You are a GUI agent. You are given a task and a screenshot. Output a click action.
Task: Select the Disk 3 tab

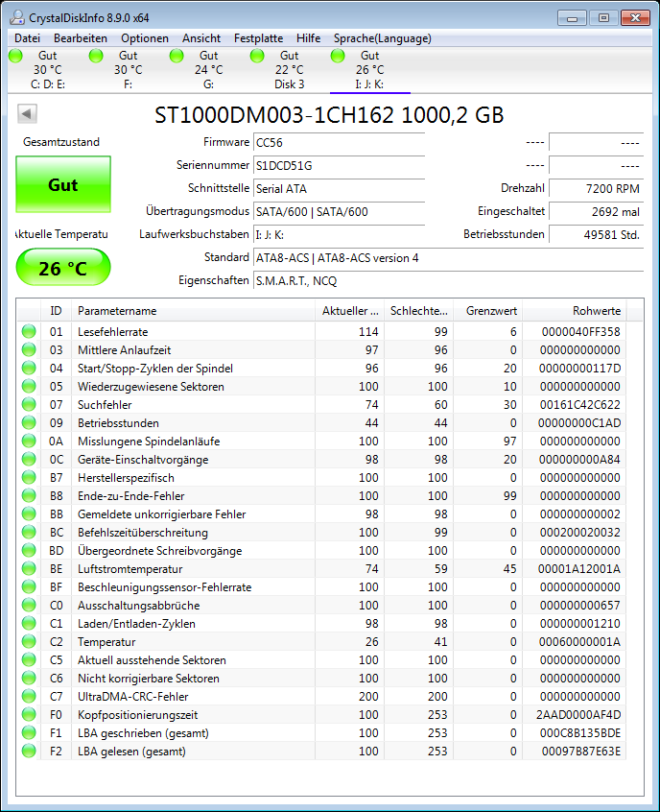pyautogui.click(x=290, y=70)
